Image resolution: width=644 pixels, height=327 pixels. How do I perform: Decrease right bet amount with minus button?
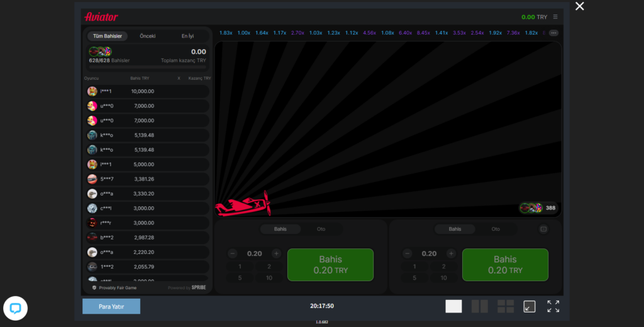(408, 253)
